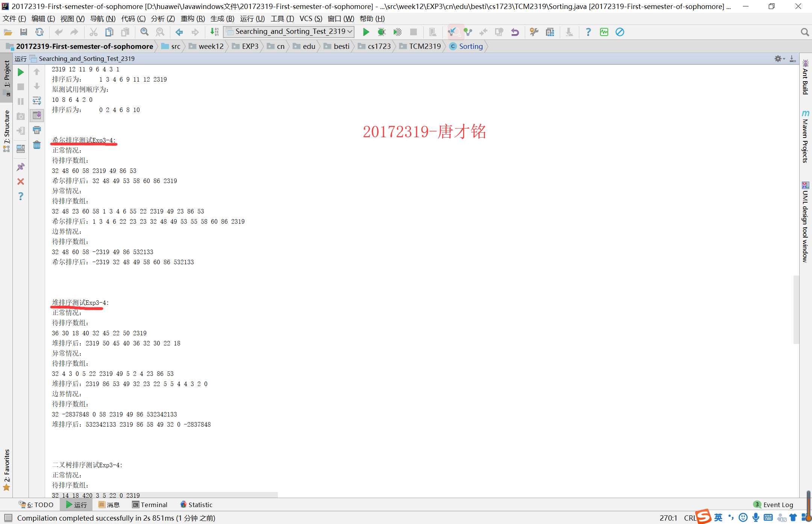
Task: Switch to the Terminal tool tab
Action: (150, 505)
